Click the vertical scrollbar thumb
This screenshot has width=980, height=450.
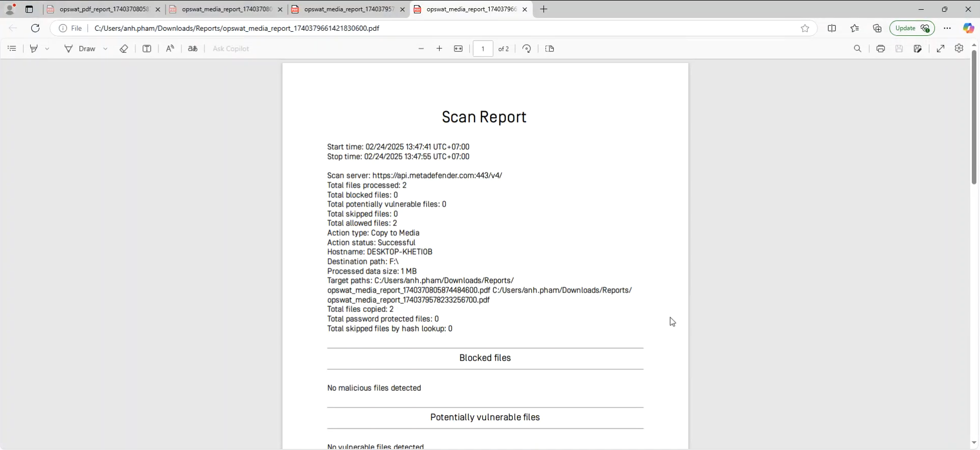[x=974, y=117]
